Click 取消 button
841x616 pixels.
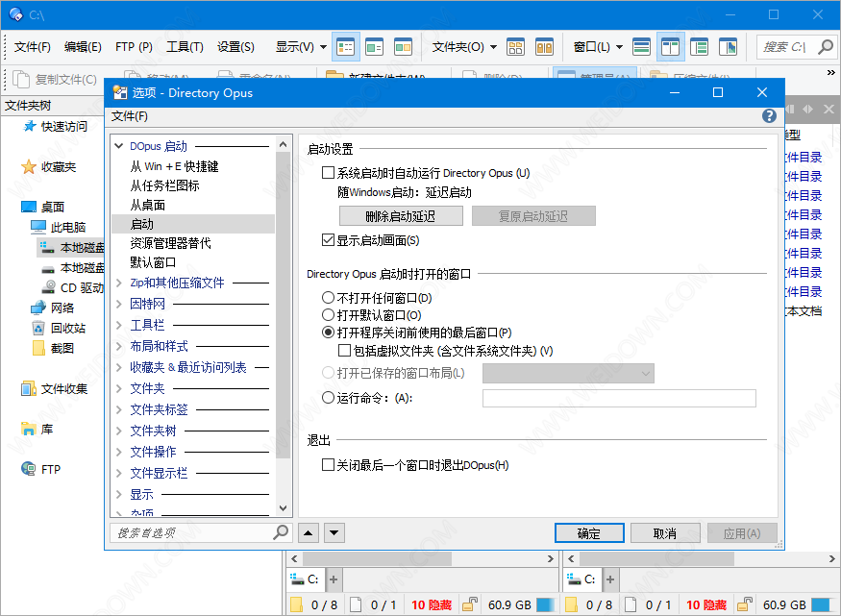tap(665, 533)
